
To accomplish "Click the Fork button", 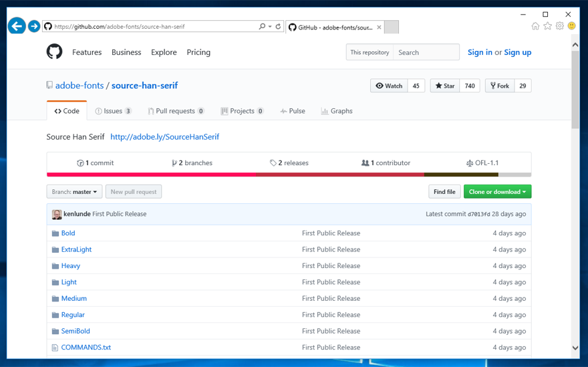I will point(500,86).
